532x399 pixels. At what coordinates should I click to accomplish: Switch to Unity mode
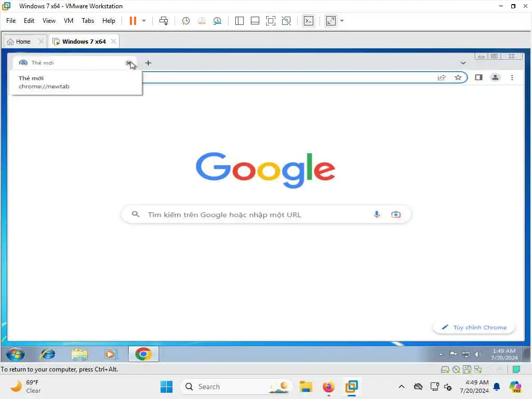coord(286,21)
